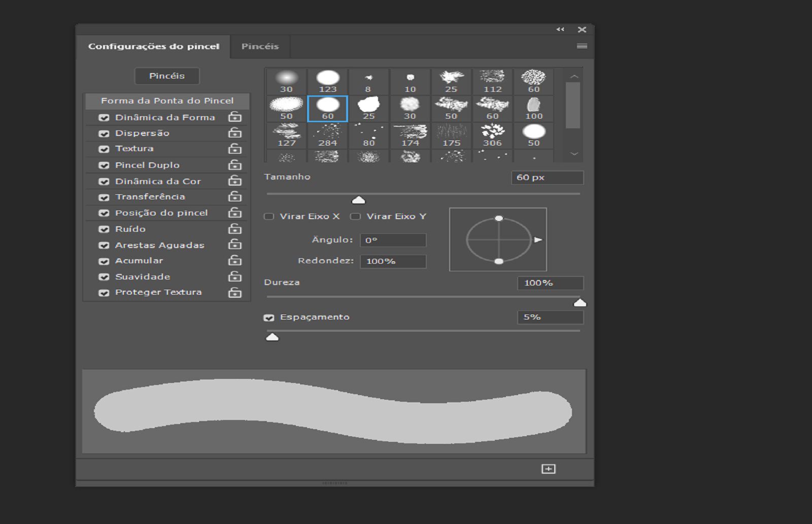Collapse the panel with double-arrow icon

point(560,29)
